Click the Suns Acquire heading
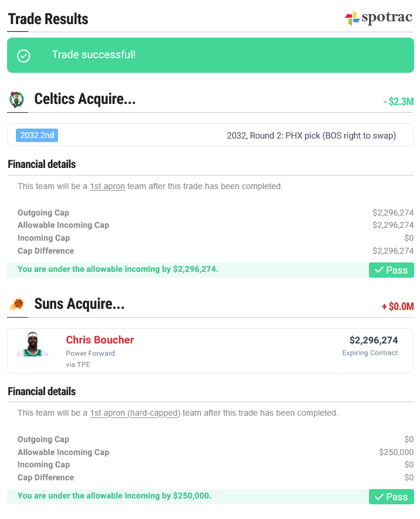 click(x=79, y=304)
